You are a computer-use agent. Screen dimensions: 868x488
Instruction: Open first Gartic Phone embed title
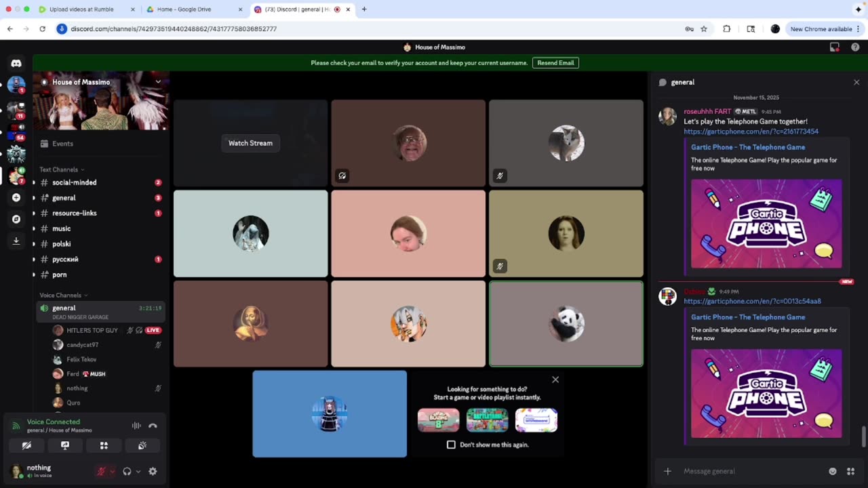click(x=748, y=147)
